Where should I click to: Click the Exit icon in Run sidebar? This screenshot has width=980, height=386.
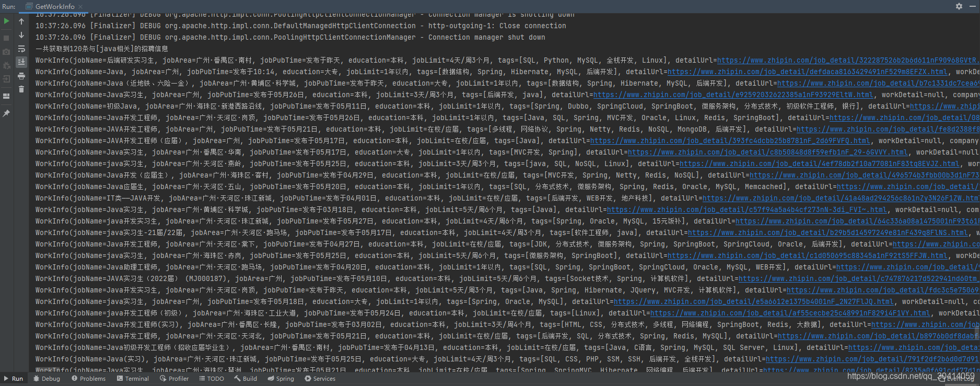6,79
